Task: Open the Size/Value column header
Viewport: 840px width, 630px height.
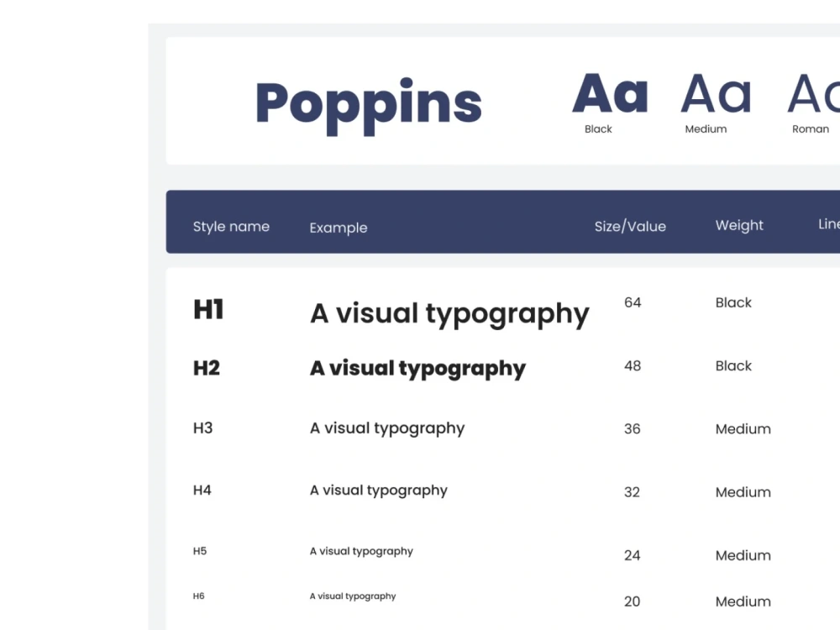Action: [630, 226]
